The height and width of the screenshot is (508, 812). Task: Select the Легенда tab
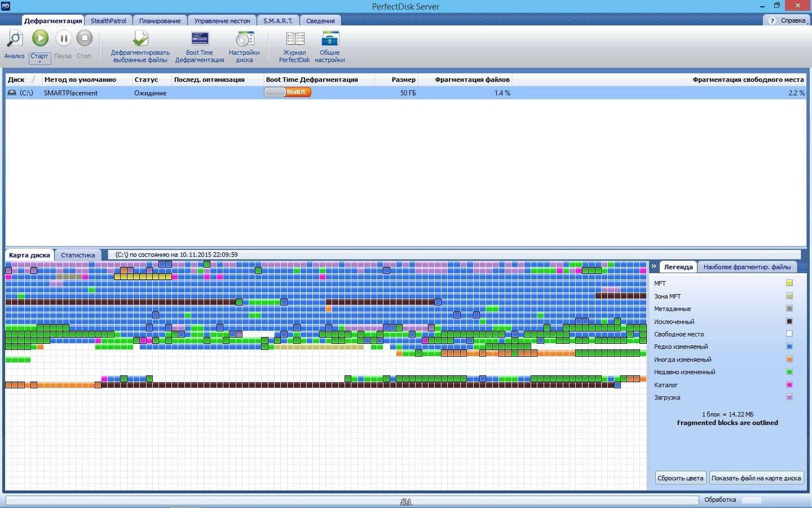coord(678,267)
